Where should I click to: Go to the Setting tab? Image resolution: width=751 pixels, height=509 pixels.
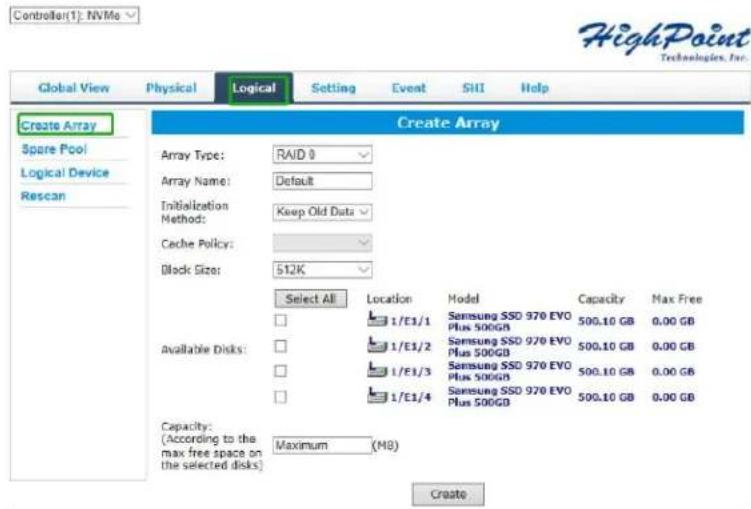click(334, 88)
